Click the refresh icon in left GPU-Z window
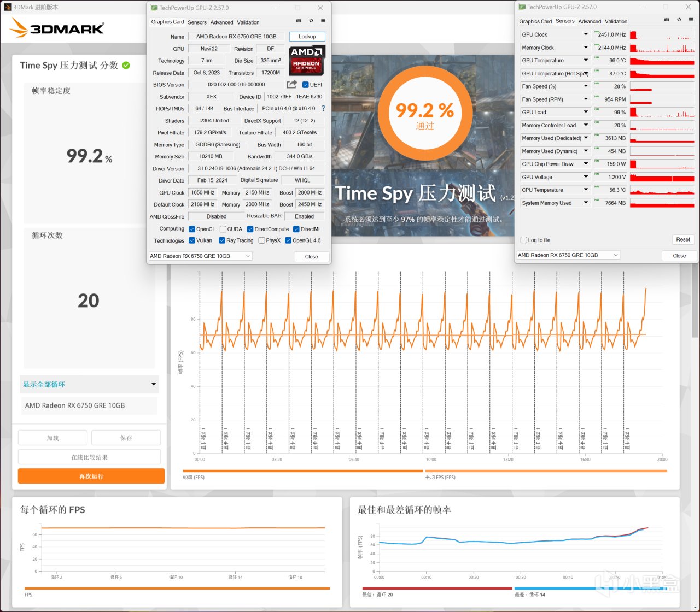The image size is (700, 612). pyautogui.click(x=311, y=21)
